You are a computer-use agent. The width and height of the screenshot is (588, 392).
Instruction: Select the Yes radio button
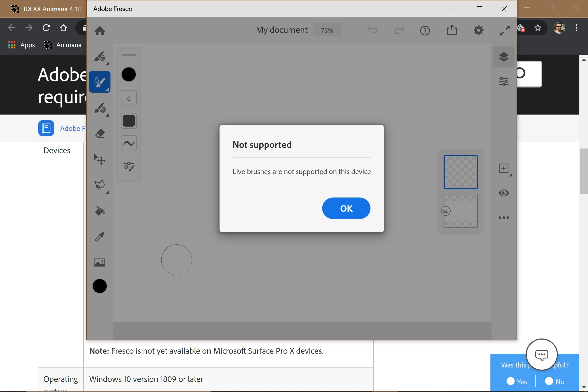click(510, 381)
